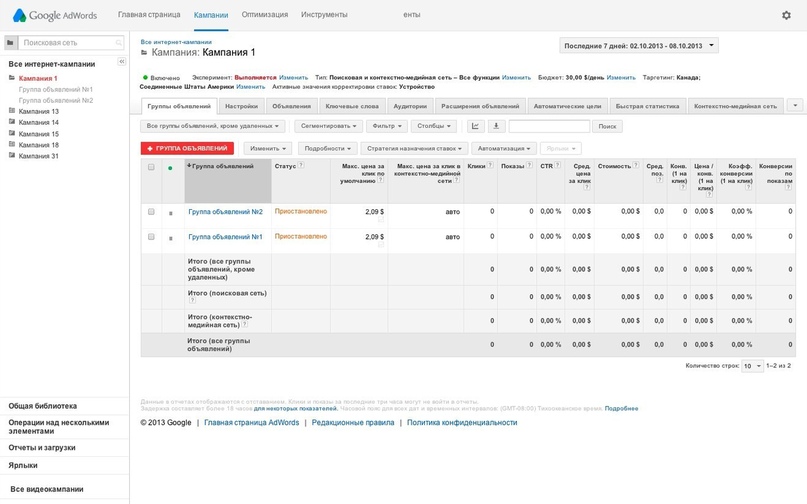Screen dimensions: 807x504
Task: Click the help icon next to Статус column
Action: [301, 165]
